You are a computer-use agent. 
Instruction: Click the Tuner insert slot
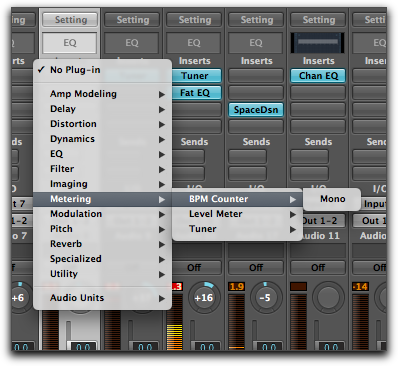(x=196, y=76)
